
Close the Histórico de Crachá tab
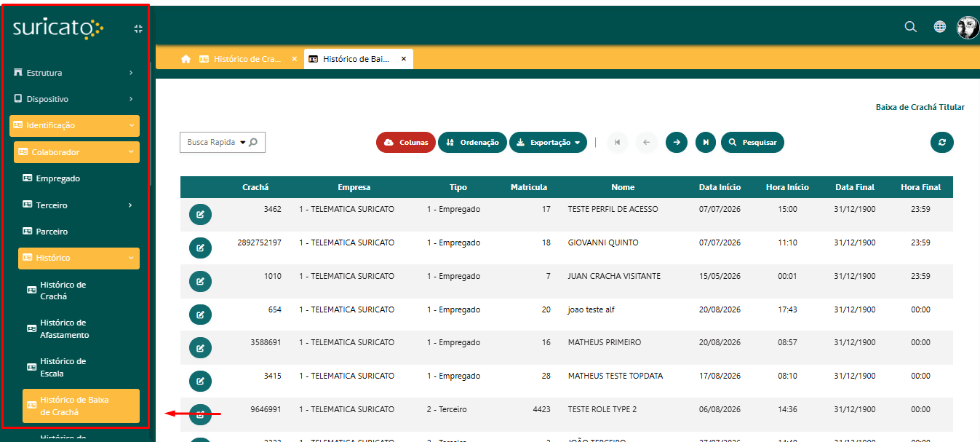click(x=294, y=59)
